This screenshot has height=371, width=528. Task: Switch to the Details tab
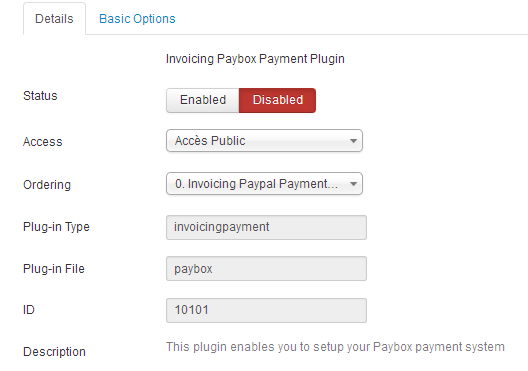click(x=54, y=19)
